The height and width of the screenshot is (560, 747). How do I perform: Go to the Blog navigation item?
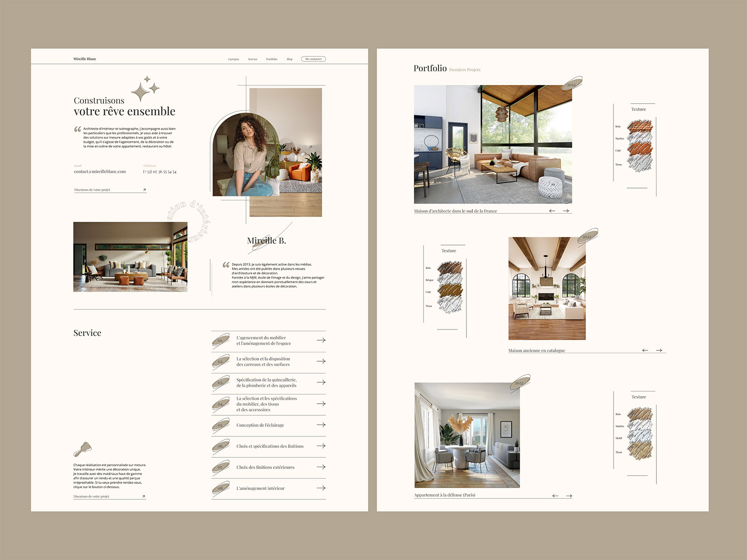coord(289,59)
